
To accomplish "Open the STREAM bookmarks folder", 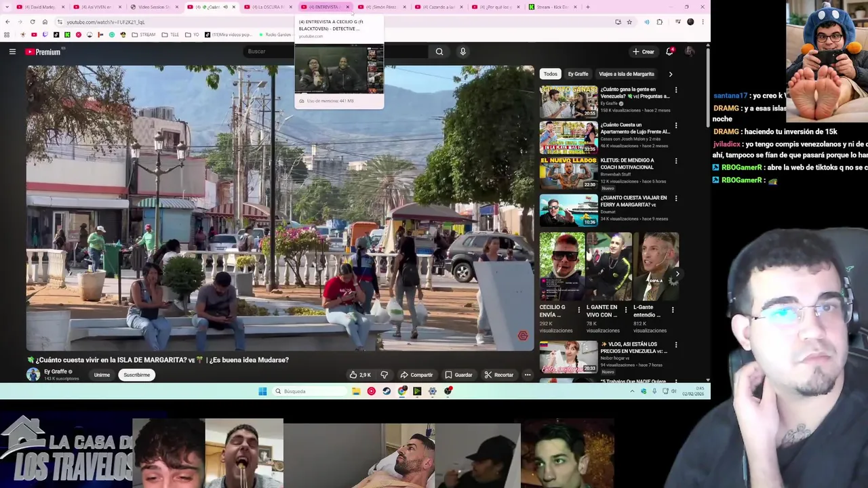I will [x=144, y=35].
